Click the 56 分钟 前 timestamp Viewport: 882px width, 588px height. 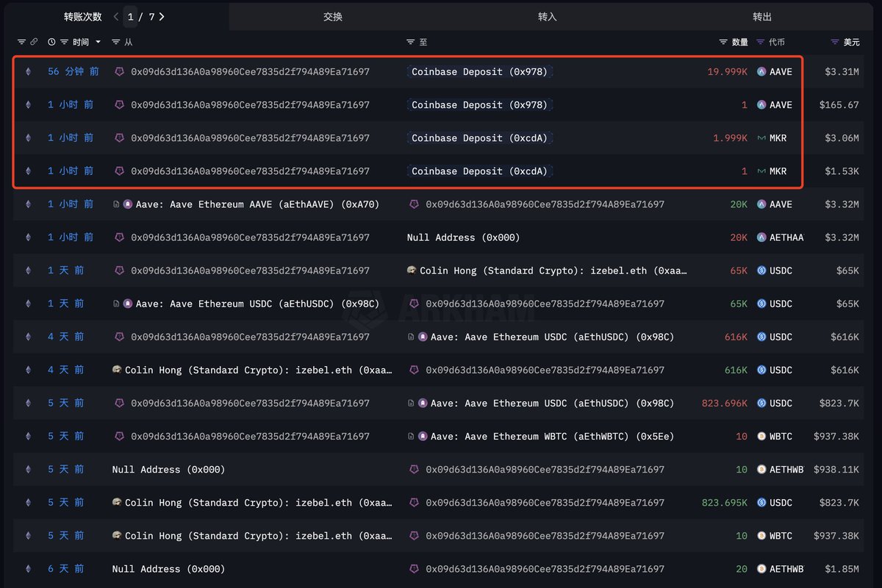point(73,72)
